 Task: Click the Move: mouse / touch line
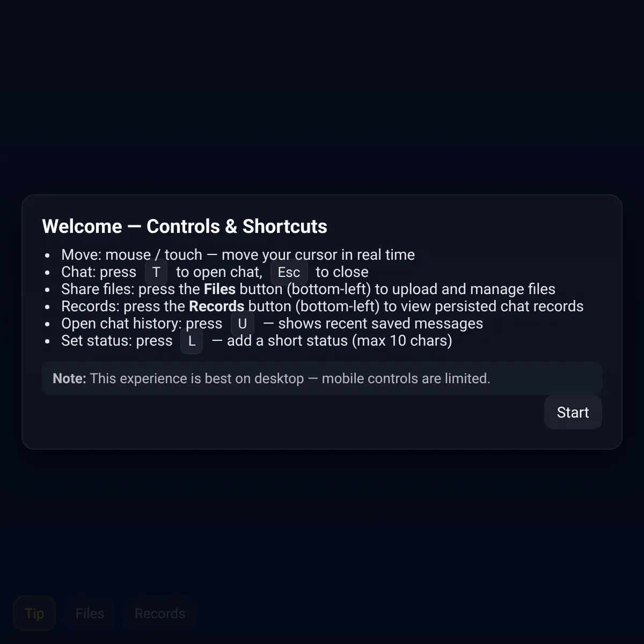pos(238,255)
